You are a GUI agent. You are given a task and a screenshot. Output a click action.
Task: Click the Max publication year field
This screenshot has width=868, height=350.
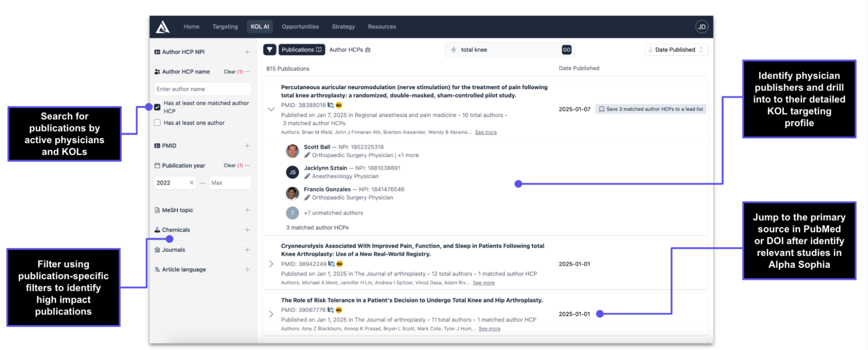pyautogui.click(x=230, y=183)
